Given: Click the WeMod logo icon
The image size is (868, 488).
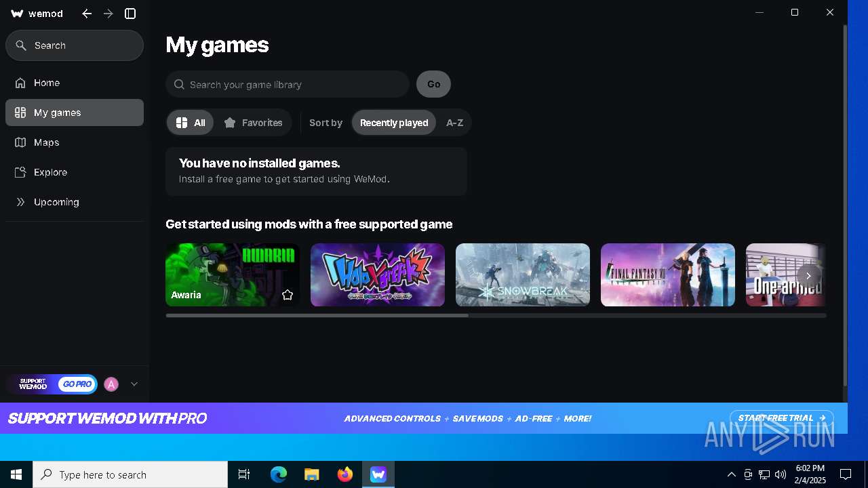Looking at the screenshot, I should [x=17, y=14].
